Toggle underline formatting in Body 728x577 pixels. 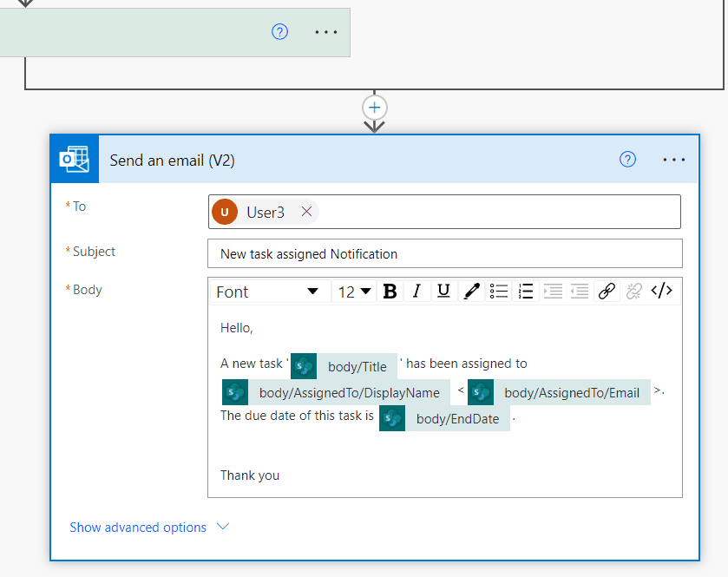pos(443,292)
